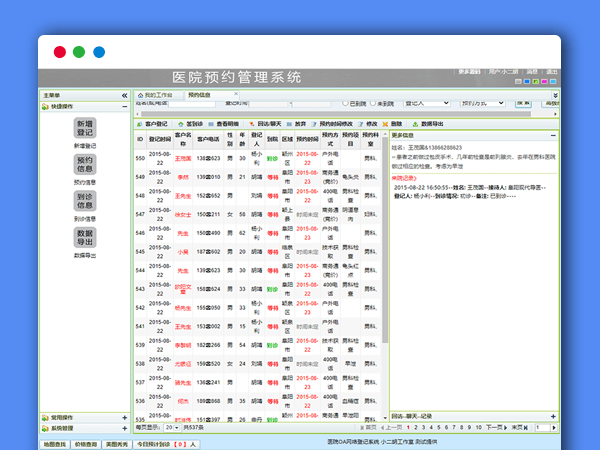Click the 到诊信息 sidebar icon
This screenshot has height=450, width=600.
[85, 201]
